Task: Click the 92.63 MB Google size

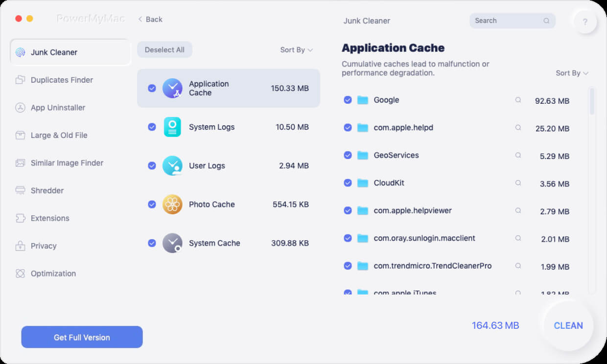Action: pyautogui.click(x=552, y=101)
